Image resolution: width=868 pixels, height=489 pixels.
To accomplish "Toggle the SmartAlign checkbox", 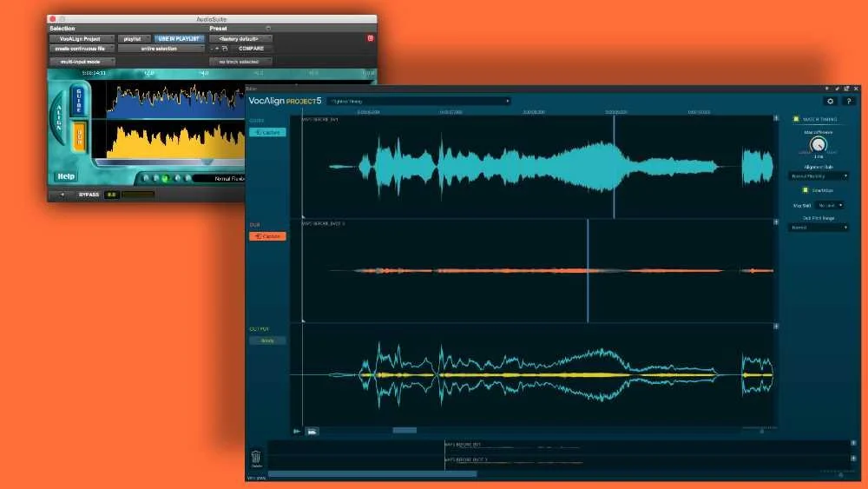I will [x=806, y=190].
